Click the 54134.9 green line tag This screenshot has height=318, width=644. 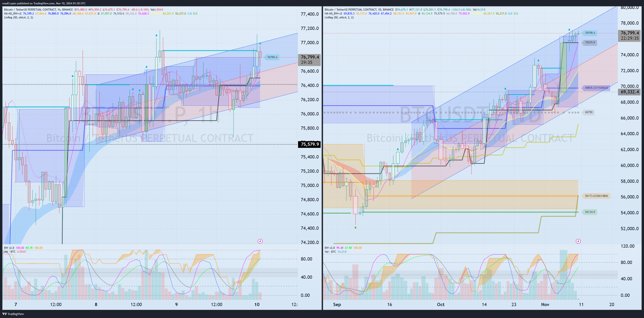coord(590,212)
